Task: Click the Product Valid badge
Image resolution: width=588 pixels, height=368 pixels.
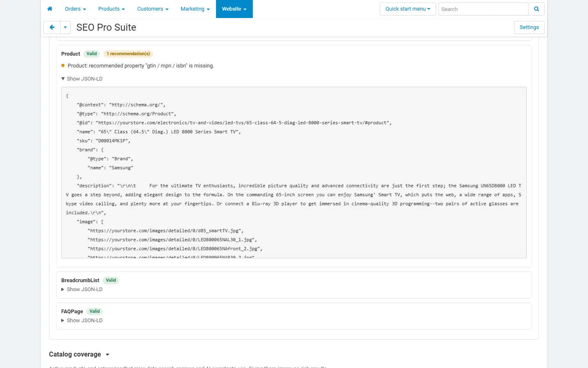Action: click(91, 54)
